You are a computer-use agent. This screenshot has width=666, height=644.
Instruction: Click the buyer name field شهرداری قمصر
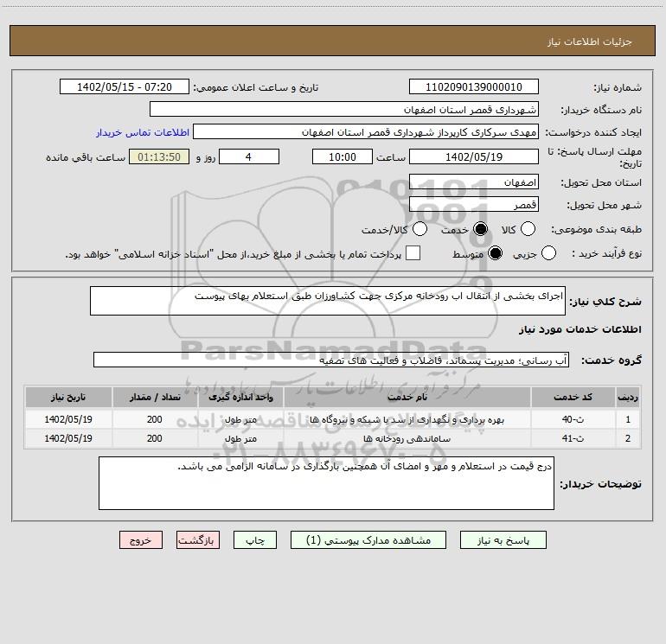344,109
